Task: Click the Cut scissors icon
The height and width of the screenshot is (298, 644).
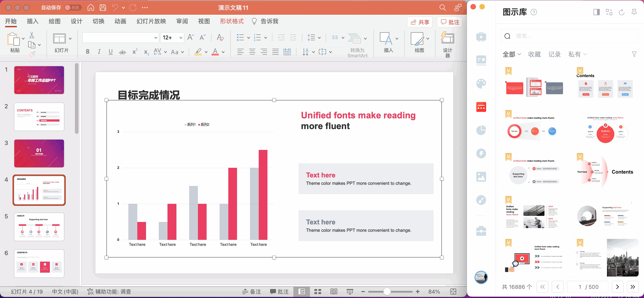Action: (32, 35)
